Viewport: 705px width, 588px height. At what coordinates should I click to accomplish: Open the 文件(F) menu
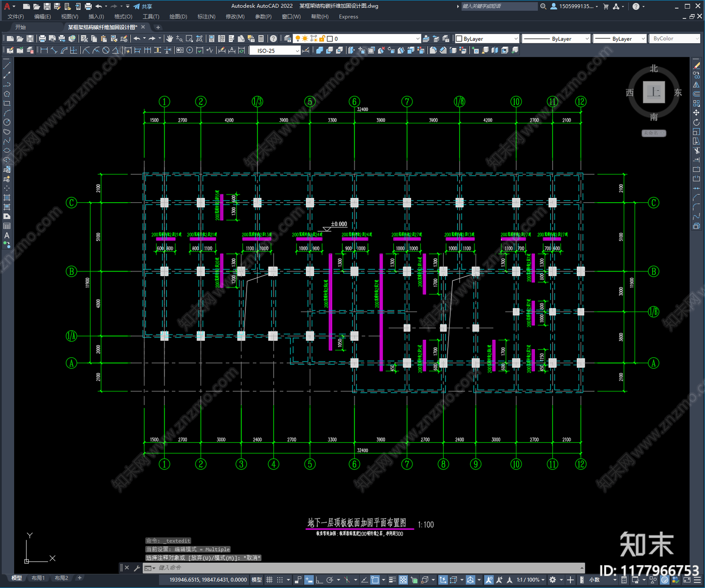[16, 17]
